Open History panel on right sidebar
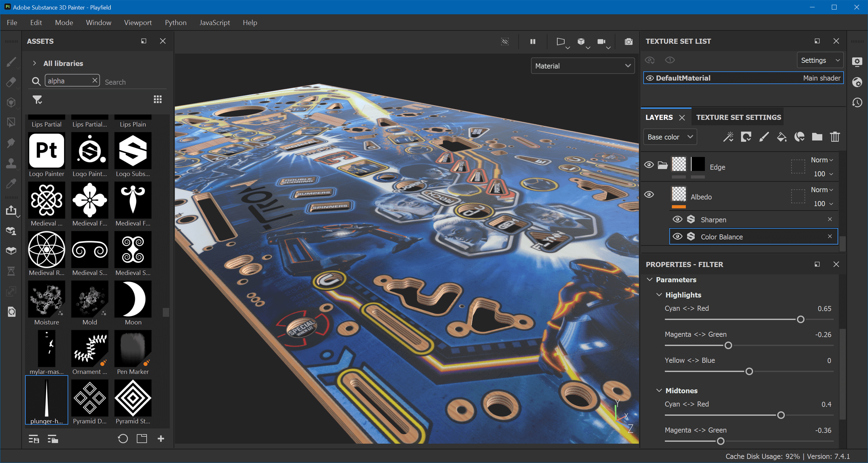868x463 pixels. pos(857,102)
